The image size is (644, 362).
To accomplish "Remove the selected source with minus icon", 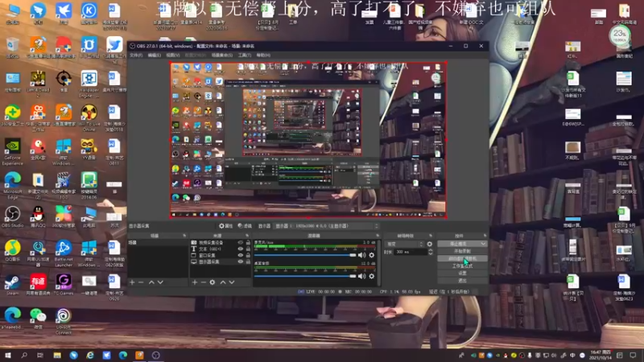I will [204, 282].
